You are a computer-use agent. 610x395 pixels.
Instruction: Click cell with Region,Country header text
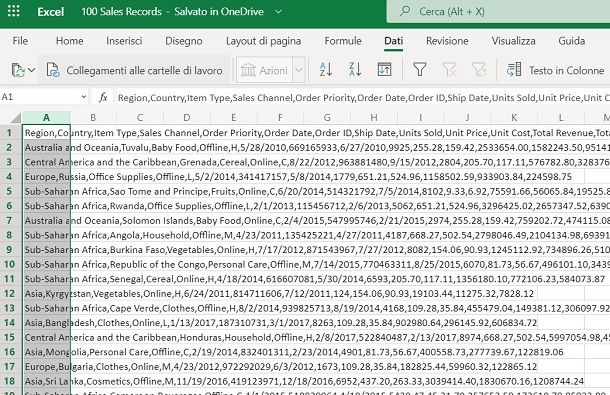coord(46,133)
